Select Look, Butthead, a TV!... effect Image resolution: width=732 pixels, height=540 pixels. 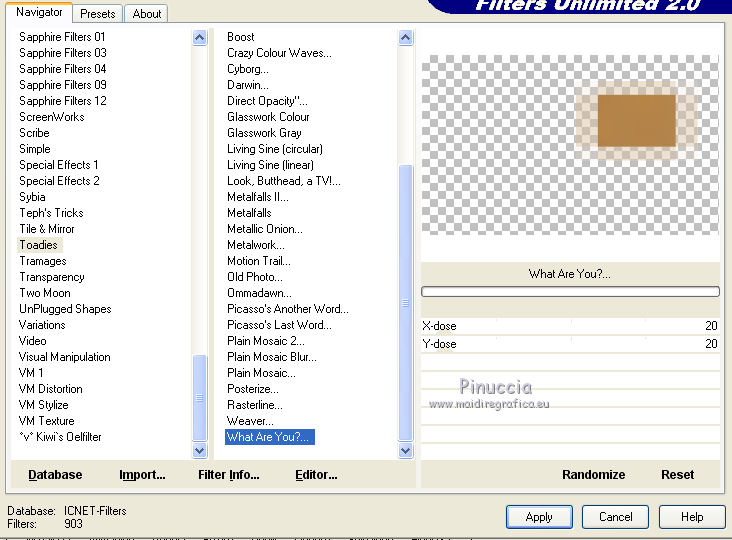pos(283,181)
